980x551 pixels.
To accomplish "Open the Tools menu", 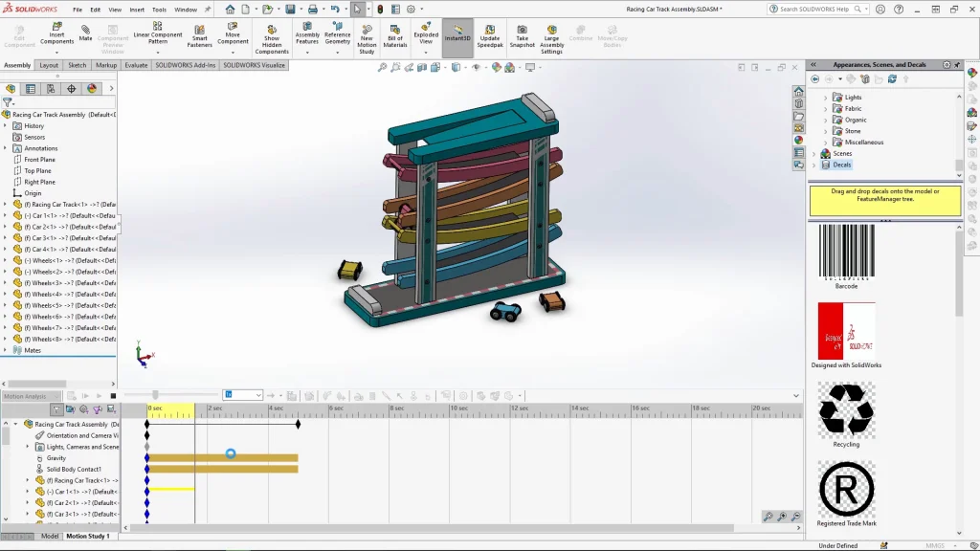I will click(159, 10).
